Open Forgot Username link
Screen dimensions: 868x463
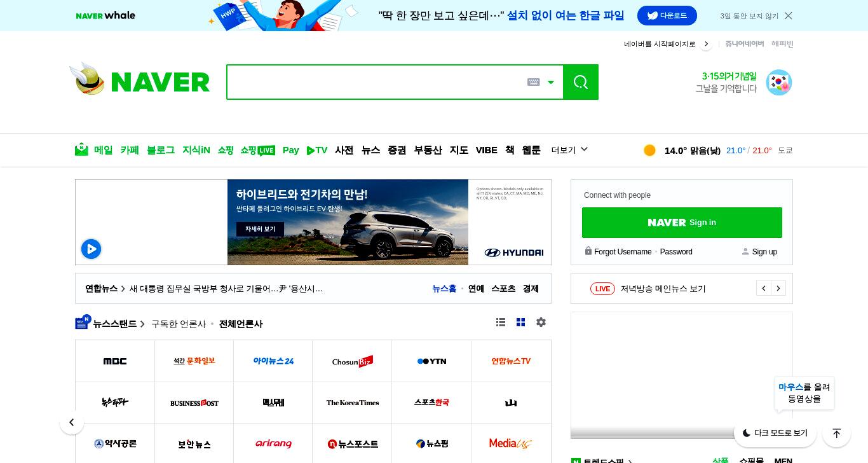click(x=623, y=252)
